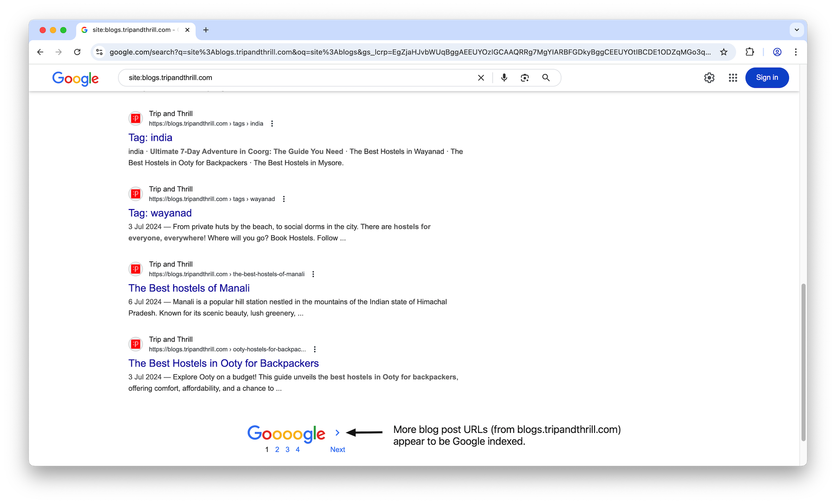Clear the search box with the X icon
This screenshot has height=504, width=836.
(481, 78)
